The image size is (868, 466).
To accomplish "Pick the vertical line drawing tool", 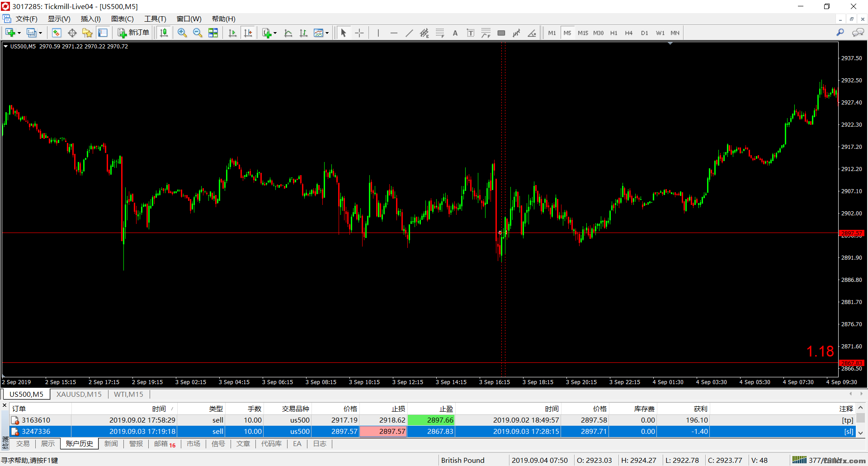I will 378,33.
